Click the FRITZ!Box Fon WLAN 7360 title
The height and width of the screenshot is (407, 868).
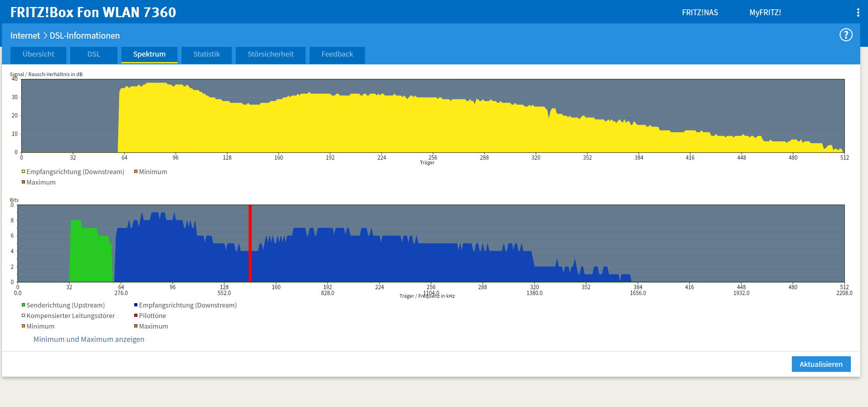[93, 12]
